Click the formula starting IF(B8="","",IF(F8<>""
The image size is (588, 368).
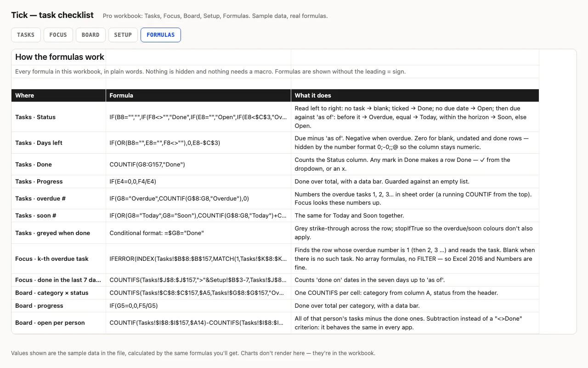(198, 117)
